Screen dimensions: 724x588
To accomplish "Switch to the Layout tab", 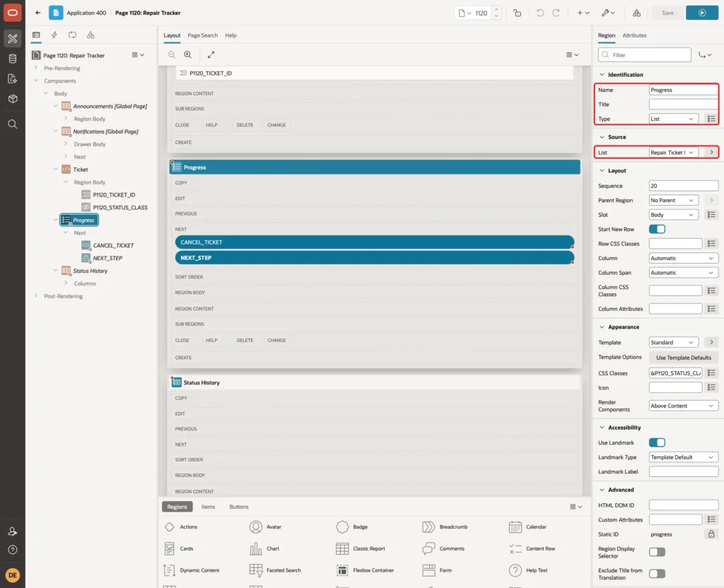I will pyautogui.click(x=172, y=35).
